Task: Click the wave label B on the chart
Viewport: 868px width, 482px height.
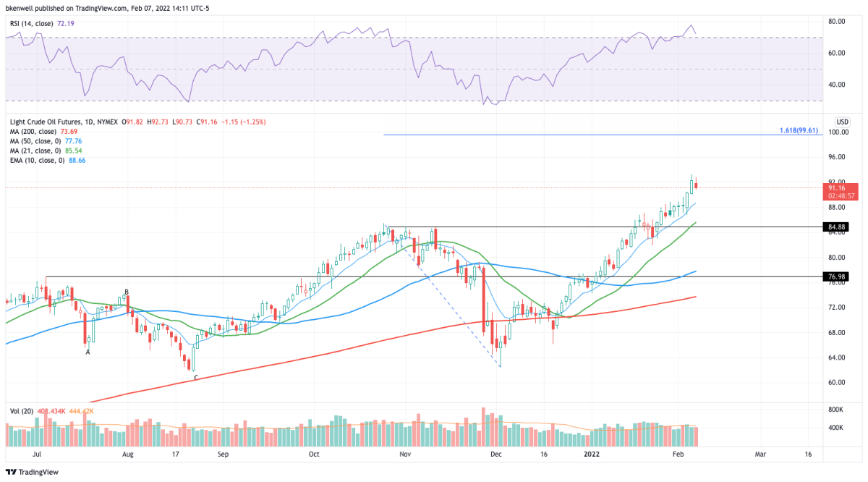Action: click(x=127, y=292)
